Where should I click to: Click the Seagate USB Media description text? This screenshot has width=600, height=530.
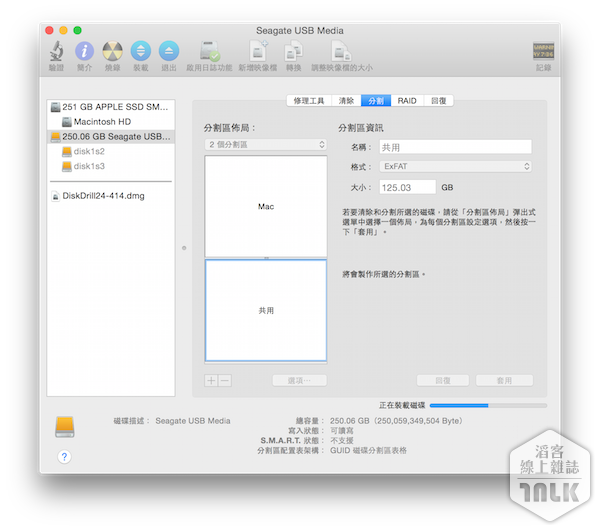pos(193,421)
